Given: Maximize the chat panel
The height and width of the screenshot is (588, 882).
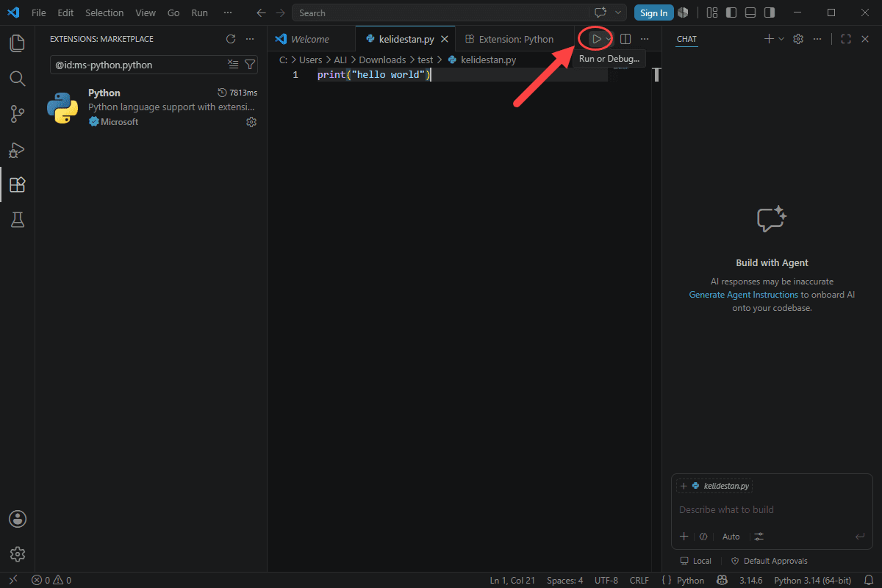Looking at the screenshot, I should point(846,39).
